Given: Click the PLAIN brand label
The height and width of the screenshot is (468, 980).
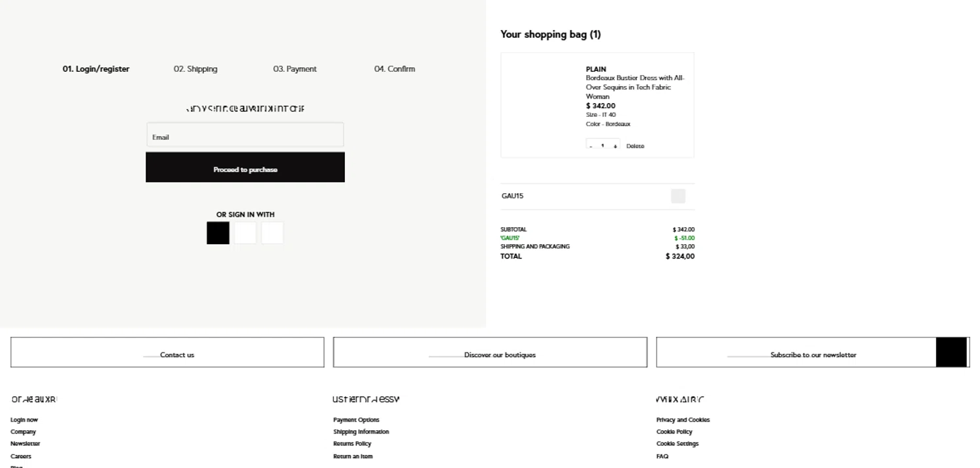Looking at the screenshot, I should pyautogui.click(x=596, y=69).
